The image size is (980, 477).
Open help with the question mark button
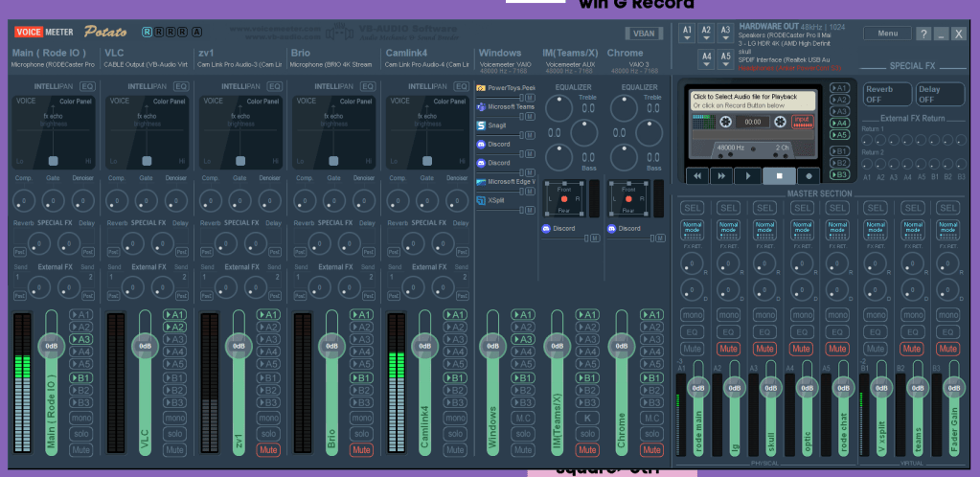[923, 34]
